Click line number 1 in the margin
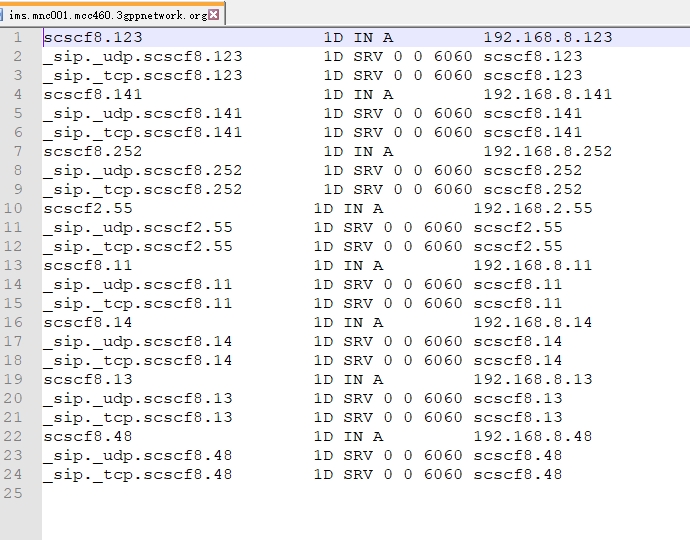Viewport: 690px width, 540px height. click(x=18, y=38)
